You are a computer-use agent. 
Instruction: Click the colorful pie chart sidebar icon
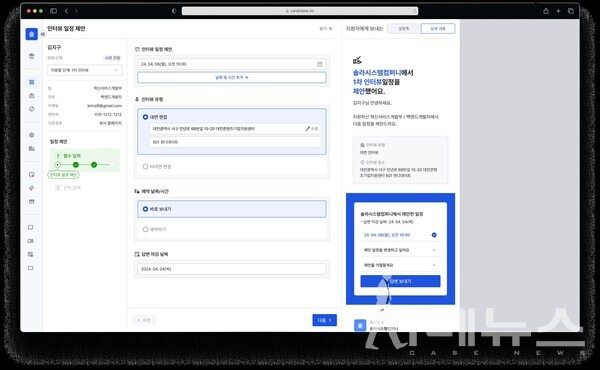tap(31, 188)
